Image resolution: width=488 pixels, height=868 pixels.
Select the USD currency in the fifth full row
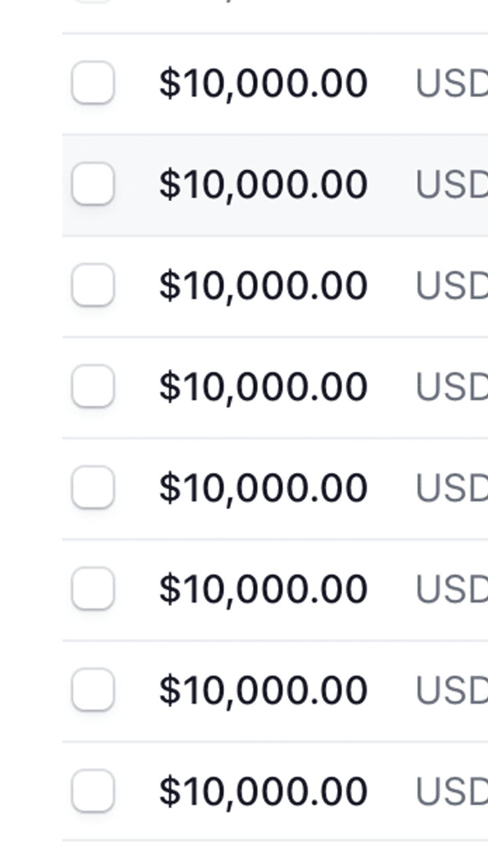click(x=451, y=488)
